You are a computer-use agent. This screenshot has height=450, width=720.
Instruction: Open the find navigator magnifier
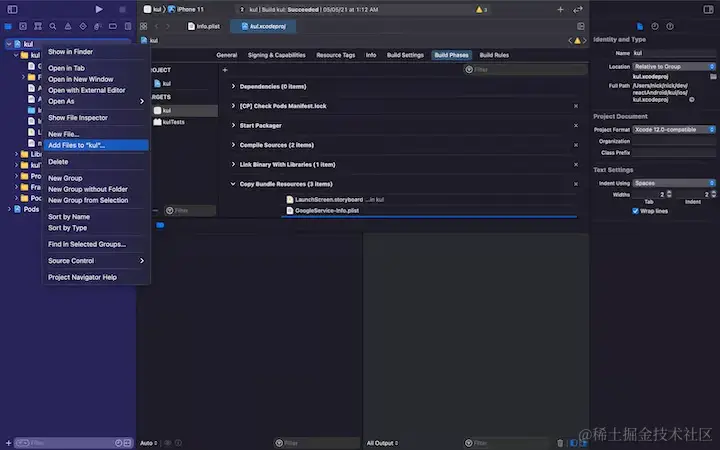coord(53,27)
